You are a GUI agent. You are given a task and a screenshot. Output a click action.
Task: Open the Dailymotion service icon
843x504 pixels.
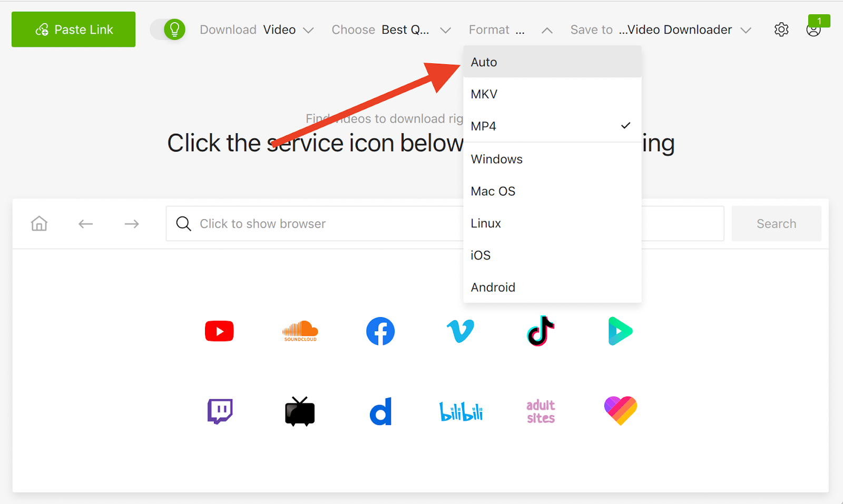point(380,411)
